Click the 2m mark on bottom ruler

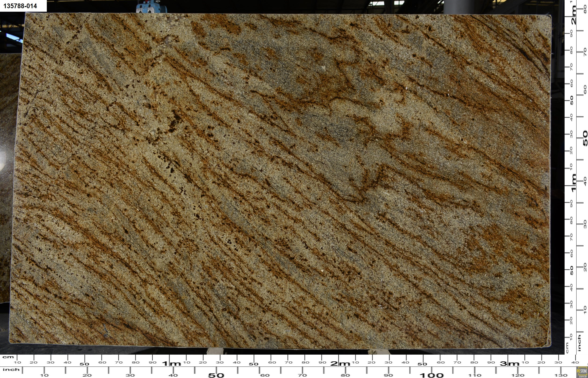pos(340,363)
